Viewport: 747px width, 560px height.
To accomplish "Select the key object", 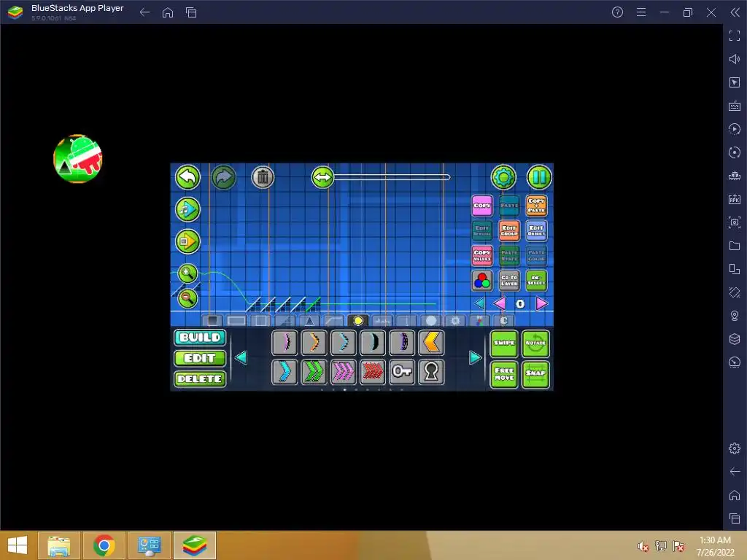I will [402, 372].
